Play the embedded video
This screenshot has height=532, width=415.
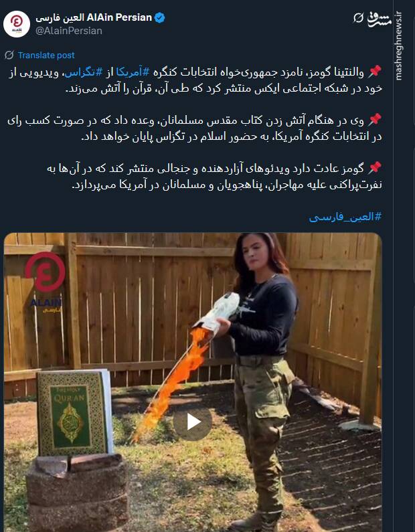point(193,422)
